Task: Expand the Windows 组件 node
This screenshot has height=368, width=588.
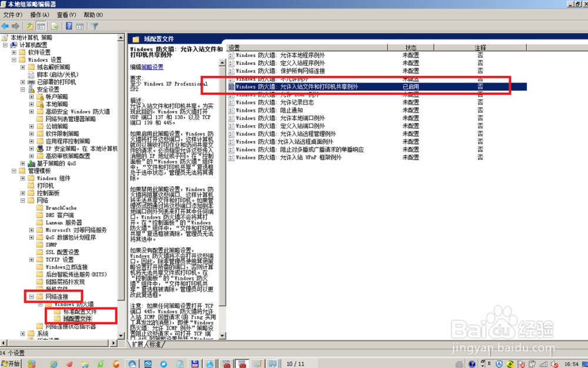Action: point(23,178)
